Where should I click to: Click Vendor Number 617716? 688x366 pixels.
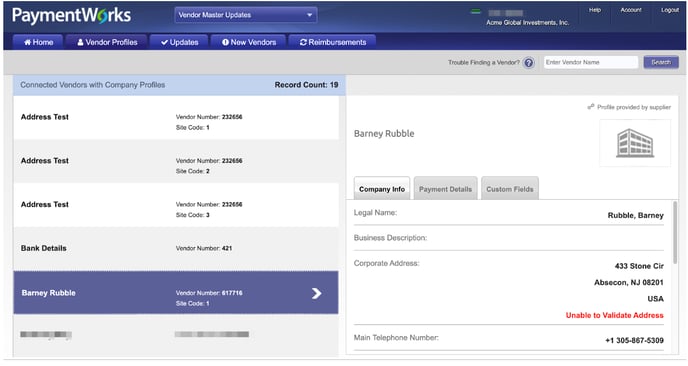click(209, 293)
